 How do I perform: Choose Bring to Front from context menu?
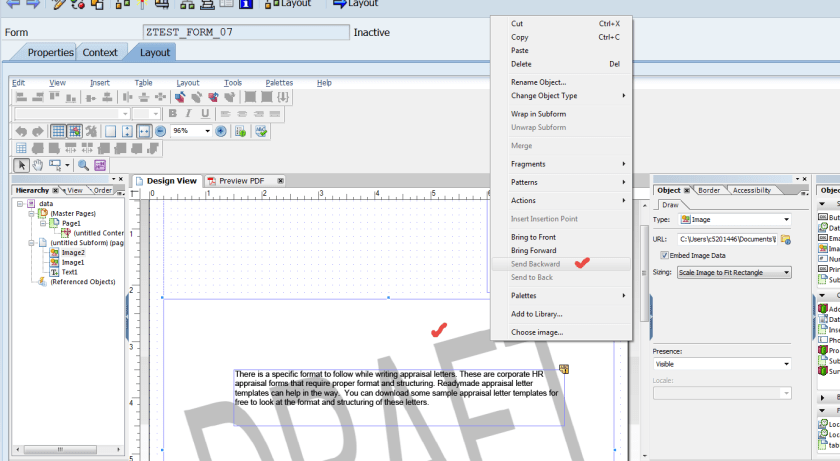[533, 237]
